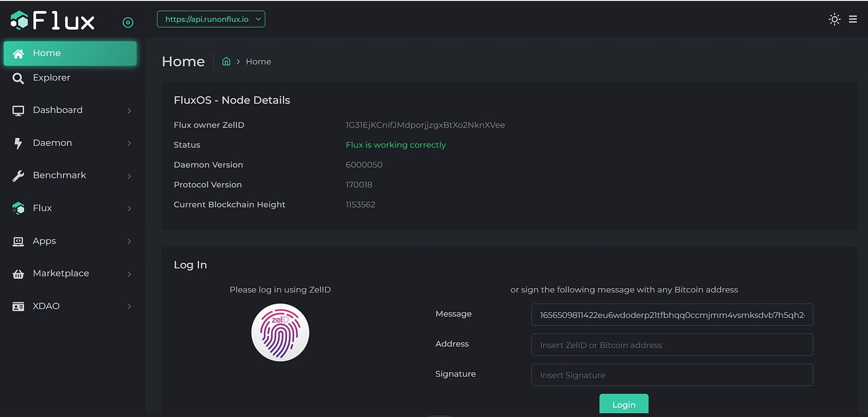Viewport: 868px width, 417px height.
Task: Toggle the light/dark theme sun icon
Action: (x=835, y=19)
